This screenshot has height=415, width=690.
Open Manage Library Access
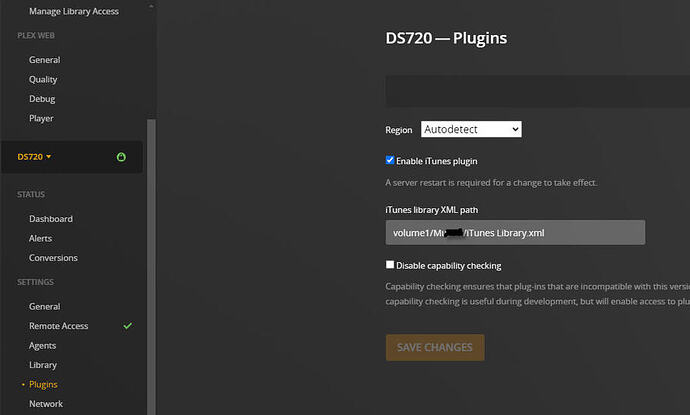click(74, 11)
